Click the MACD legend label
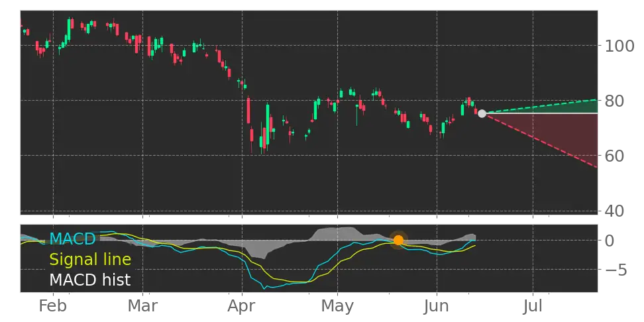This screenshot has height=322, width=644. 73,239
